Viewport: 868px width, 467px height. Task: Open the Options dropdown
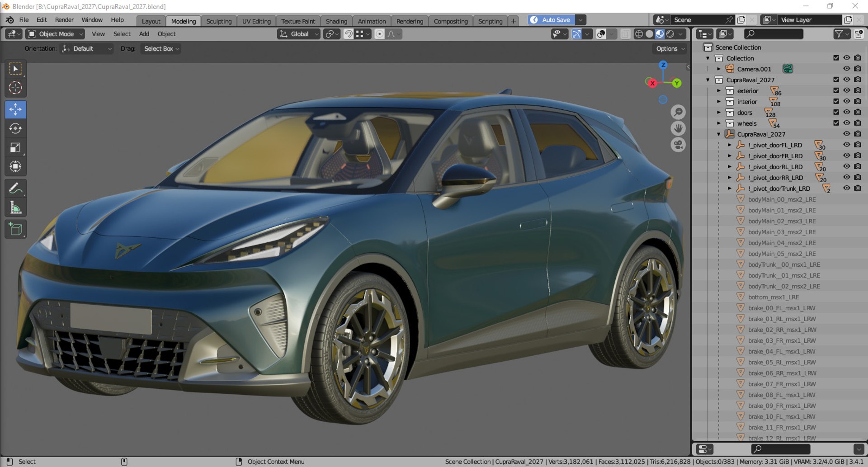pyautogui.click(x=670, y=48)
